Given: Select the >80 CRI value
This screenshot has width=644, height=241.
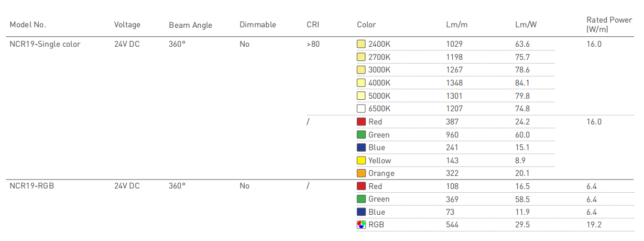Looking at the screenshot, I should pos(313,44).
